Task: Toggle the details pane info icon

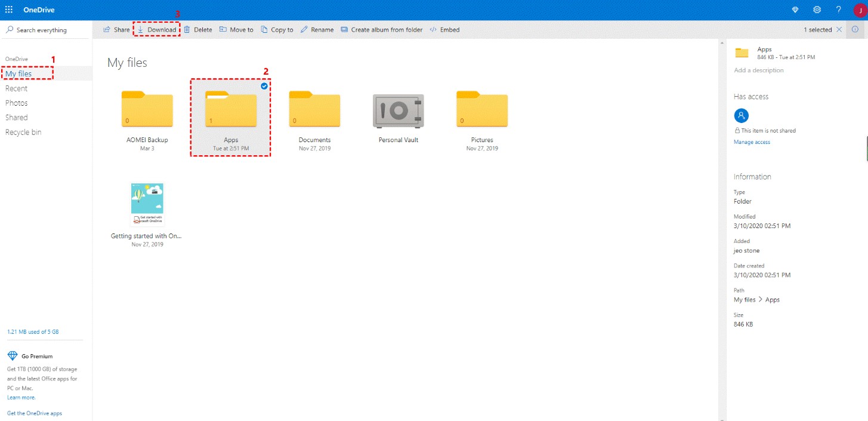Action: [x=855, y=29]
